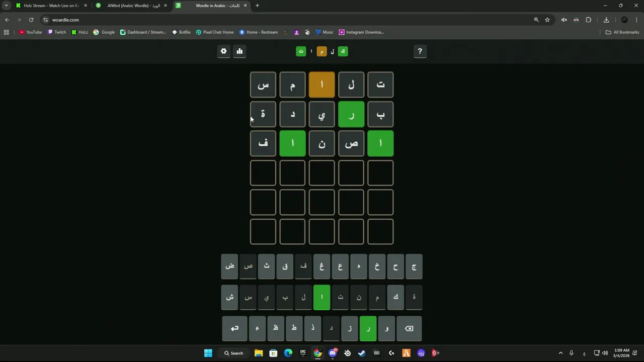
Task: Open the tab search dropdown
Action: coord(6,6)
